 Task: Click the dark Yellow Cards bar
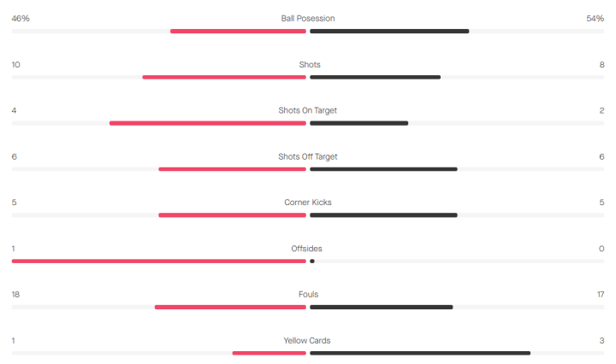pos(420,353)
